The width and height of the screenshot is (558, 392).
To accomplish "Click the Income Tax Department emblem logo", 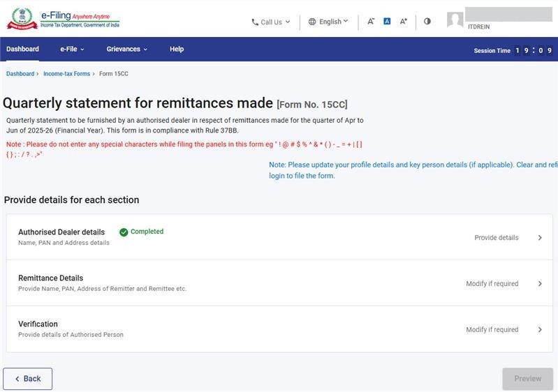I will coord(22,19).
